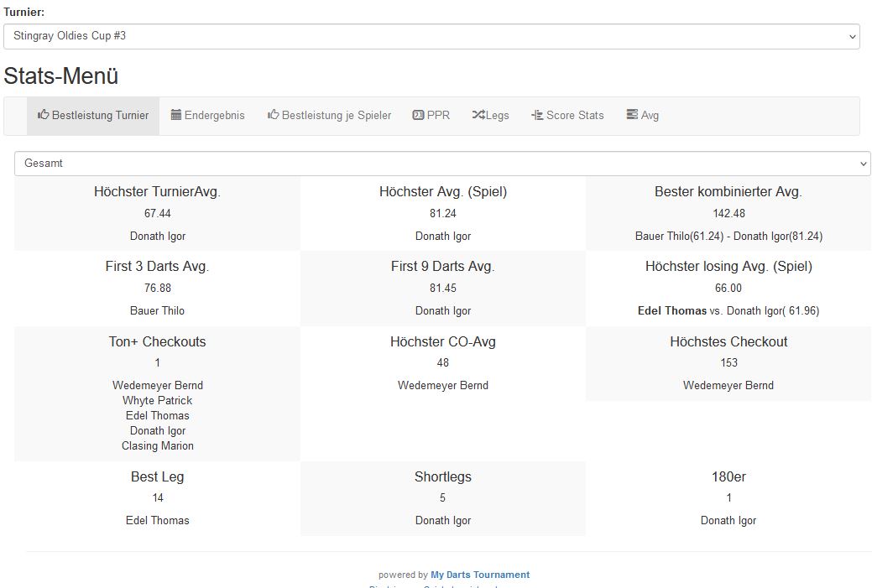Image resolution: width=872 pixels, height=588 pixels.
Task: Click Edel Thomas under Best Leg
Action: pyautogui.click(x=157, y=520)
